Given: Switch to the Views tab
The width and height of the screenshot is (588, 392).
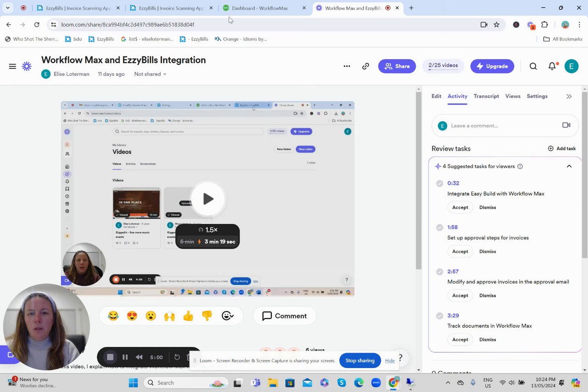Looking at the screenshot, I should [x=513, y=96].
